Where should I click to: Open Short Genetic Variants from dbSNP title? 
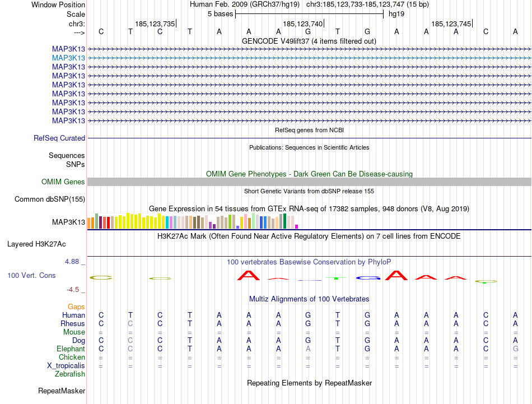309,191
